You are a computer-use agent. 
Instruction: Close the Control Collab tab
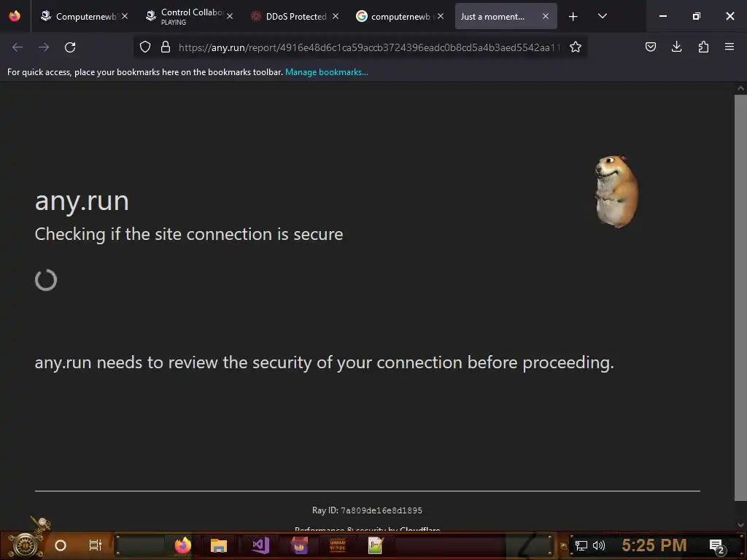230,17
